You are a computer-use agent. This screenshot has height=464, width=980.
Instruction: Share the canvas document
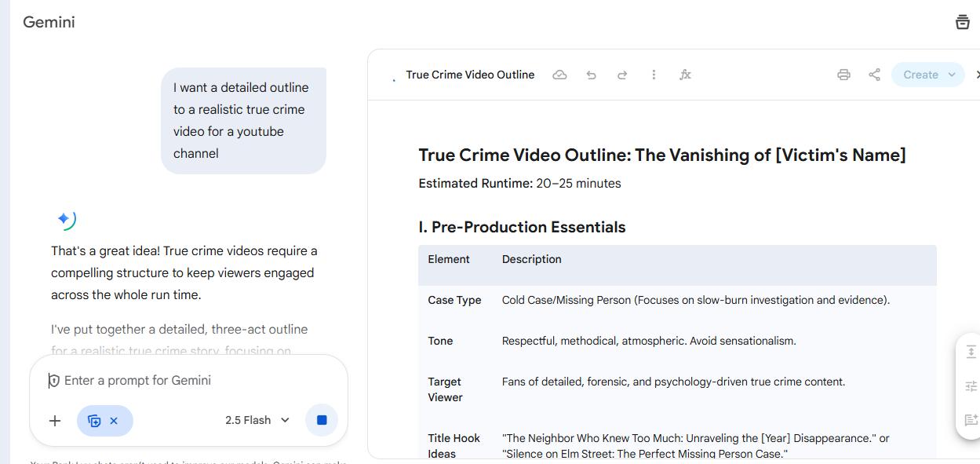coord(875,74)
